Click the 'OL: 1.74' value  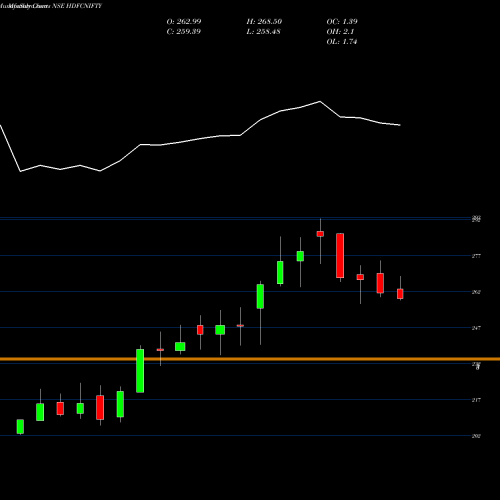[x=342, y=41]
